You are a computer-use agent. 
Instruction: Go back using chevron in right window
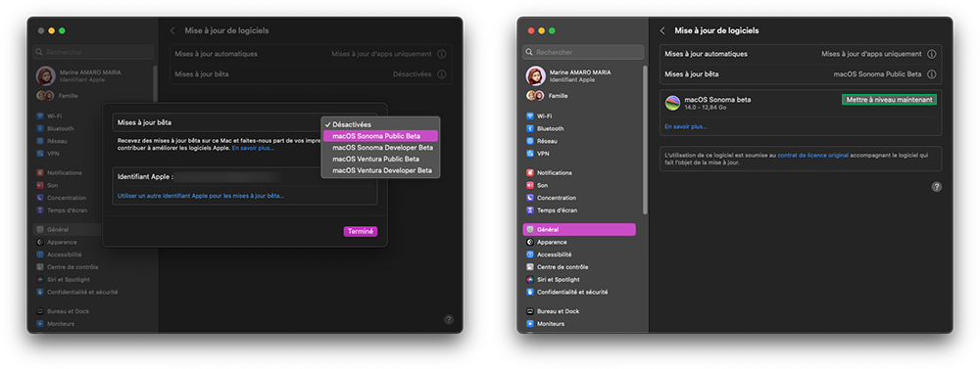(x=662, y=30)
